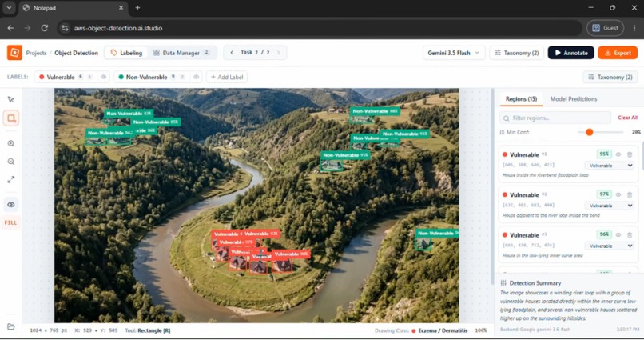Click the Annotate button
This screenshot has height=340, width=644.
click(x=571, y=53)
